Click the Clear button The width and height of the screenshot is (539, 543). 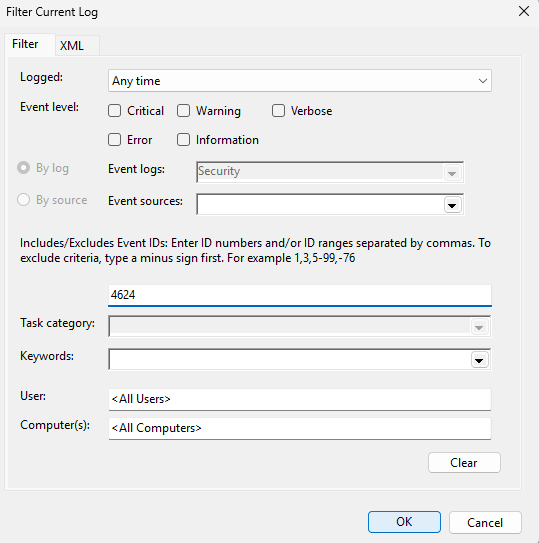coord(464,463)
